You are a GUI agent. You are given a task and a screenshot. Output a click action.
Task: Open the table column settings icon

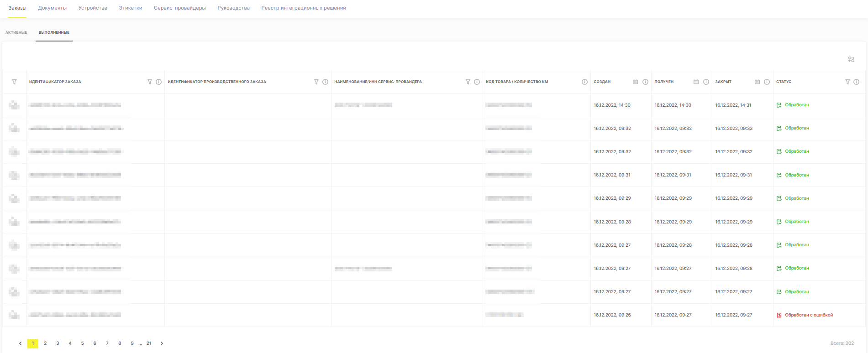[851, 59]
